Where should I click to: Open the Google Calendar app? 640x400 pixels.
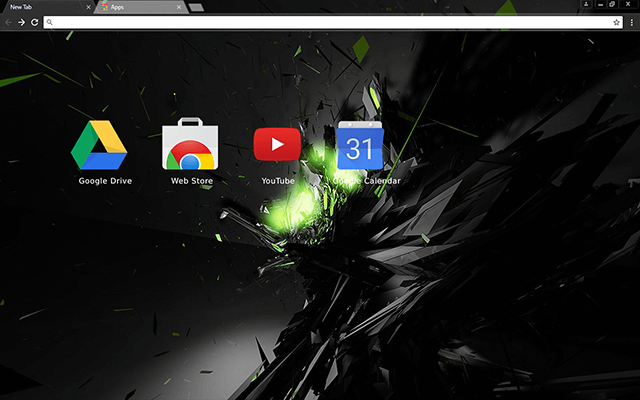[360, 146]
